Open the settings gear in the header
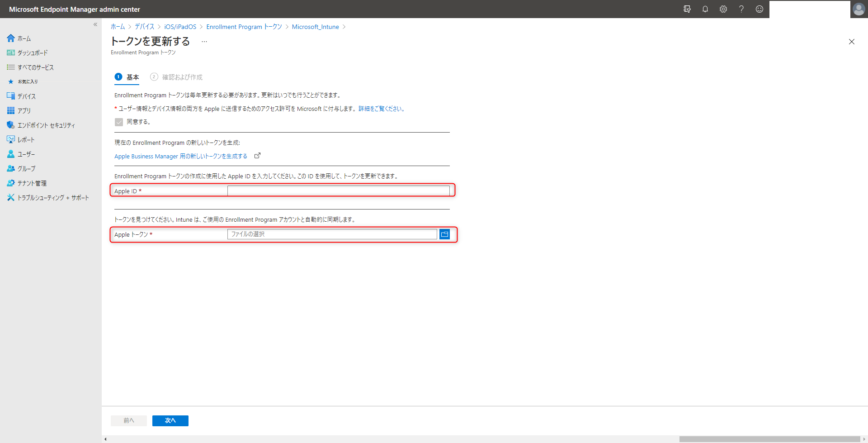The height and width of the screenshot is (443, 868). [x=723, y=9]
